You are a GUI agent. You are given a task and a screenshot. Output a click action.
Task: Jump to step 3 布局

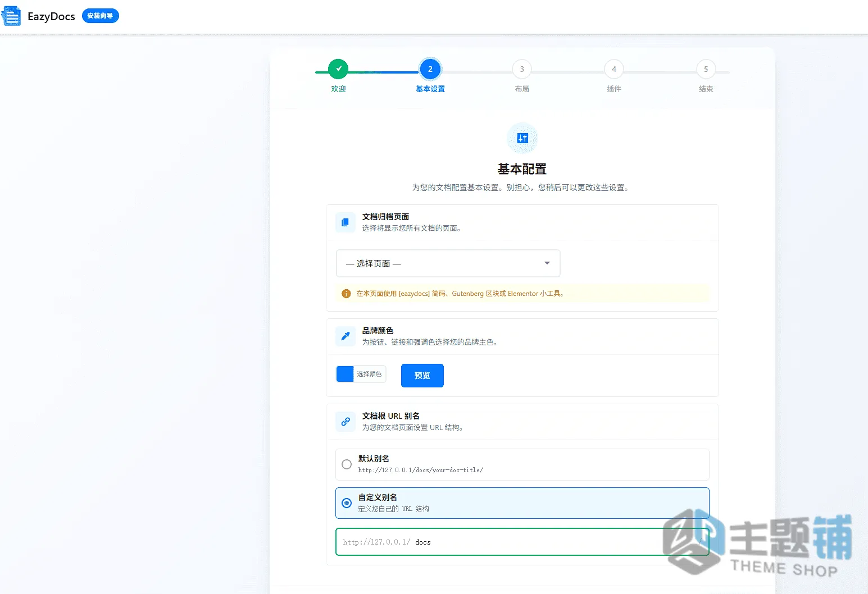(522, 69)
